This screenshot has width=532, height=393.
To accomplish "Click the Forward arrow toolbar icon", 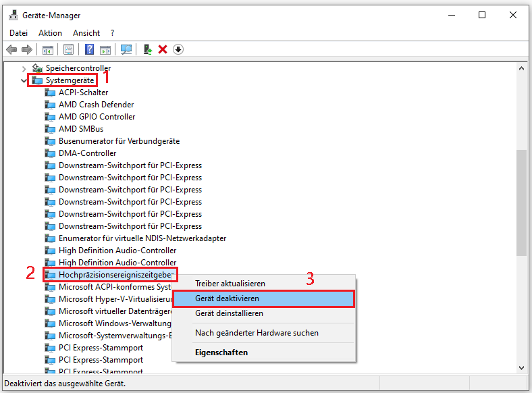I will coord(27,49).
